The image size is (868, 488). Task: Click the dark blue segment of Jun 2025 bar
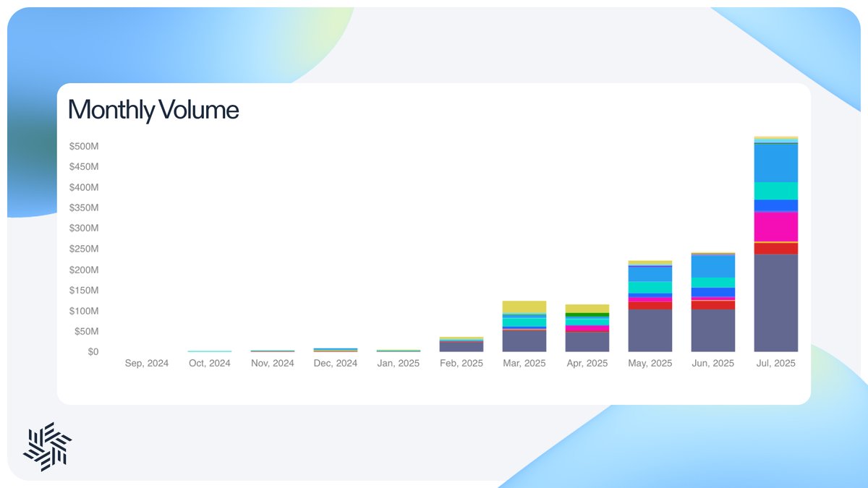click(713, 292)
